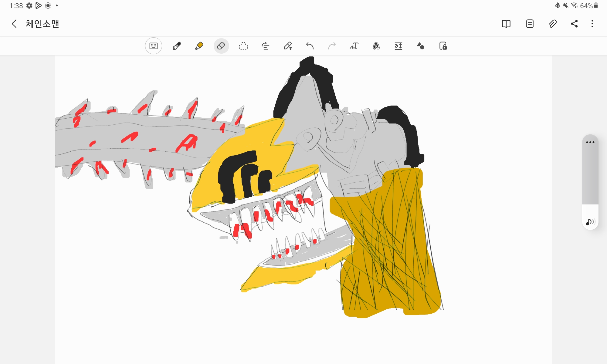This screenshot has height=364, width=607.
Task: Select the Lasso selection tool
Action: [243, 46]
